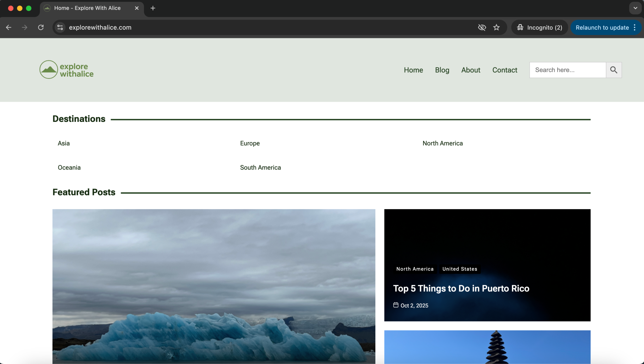Open the Blog menu item
This screenshot has height=364, width=644.
pyautogui.click(x=442, y=70)
